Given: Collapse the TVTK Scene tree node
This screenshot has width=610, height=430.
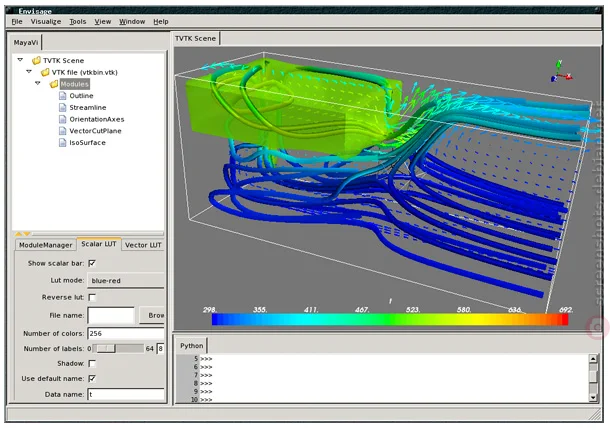Looking at the screenshot, I should 20,60.
